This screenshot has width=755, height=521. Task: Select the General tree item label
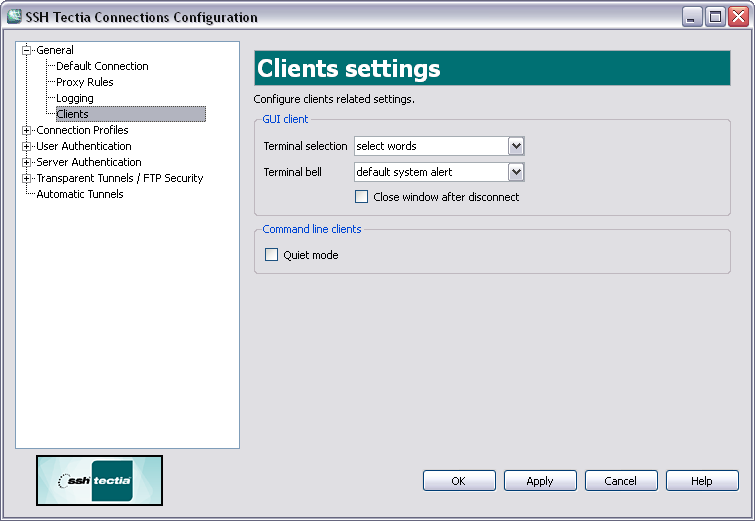coord(55,50)
